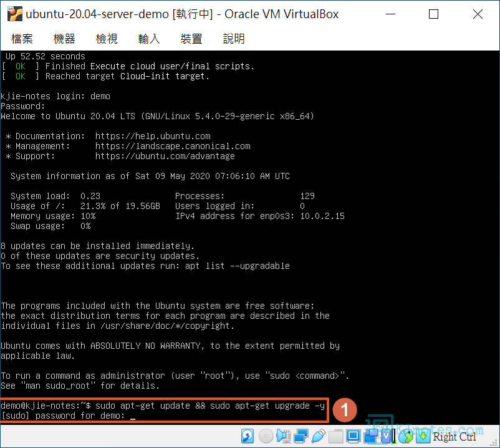
Task: Click 'To run a command as administrator' line
Action: click(x=175, y=376)
